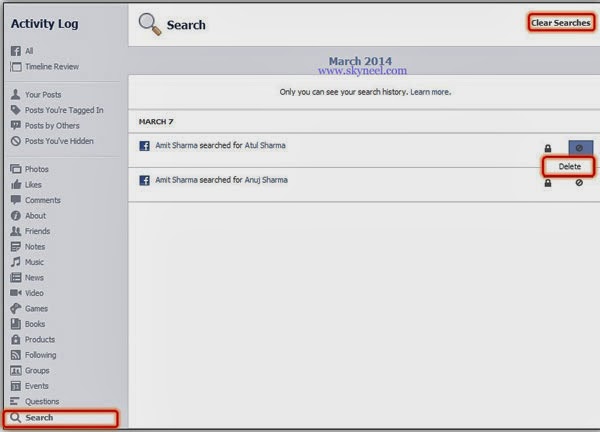Open the Learn more link
600x432 pixels.
pos(430,92)
